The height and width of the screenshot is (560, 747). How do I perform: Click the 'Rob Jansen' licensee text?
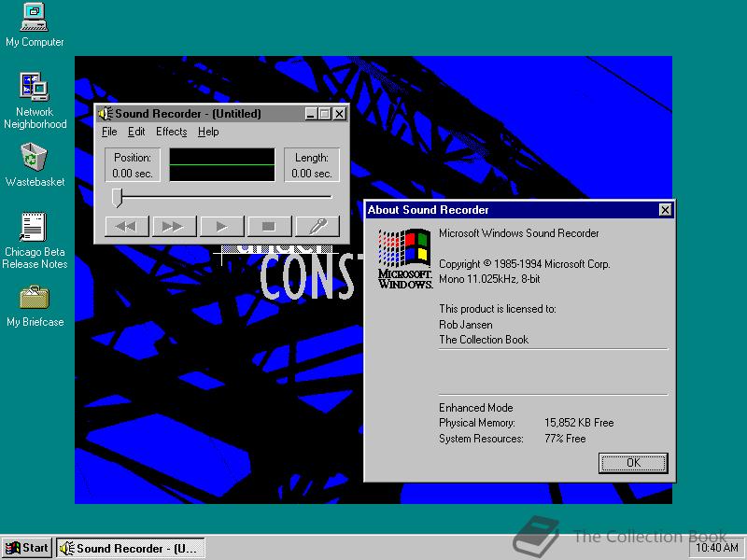[x=465, y=325]
